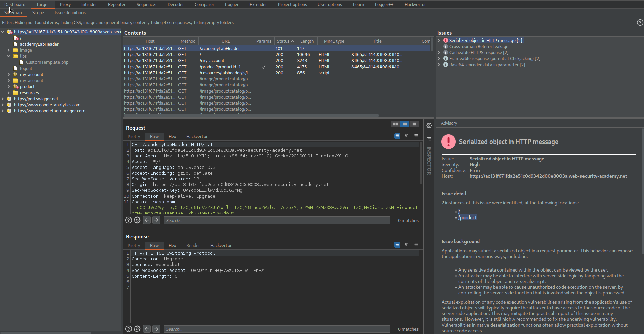Image resolution: width=644 pixels, height=334 pixels.
Task: Select top-bottom request/response layout
Action: [405, 124]
